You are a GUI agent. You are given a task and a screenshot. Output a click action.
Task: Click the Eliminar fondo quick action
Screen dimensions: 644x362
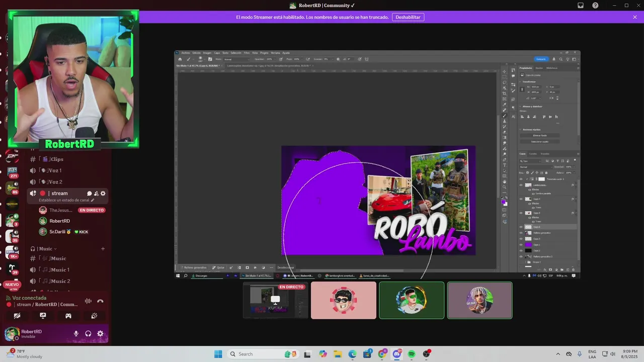539,136
